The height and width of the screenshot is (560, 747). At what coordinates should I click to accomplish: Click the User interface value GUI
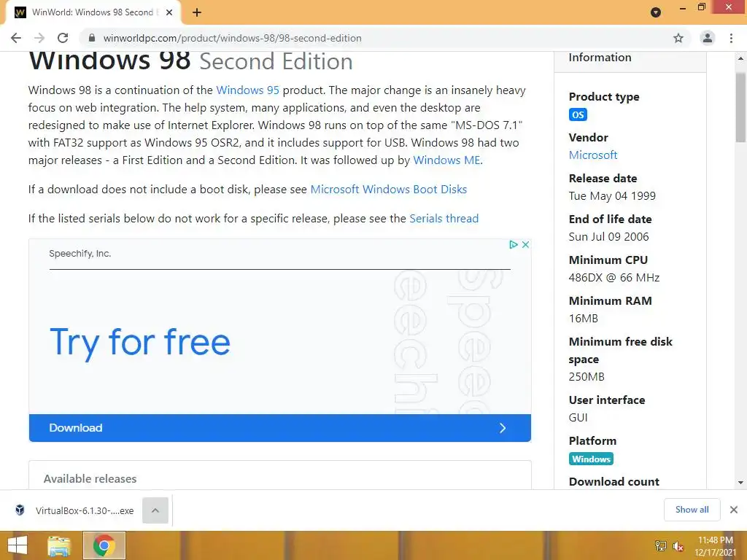tap(578, 418)
